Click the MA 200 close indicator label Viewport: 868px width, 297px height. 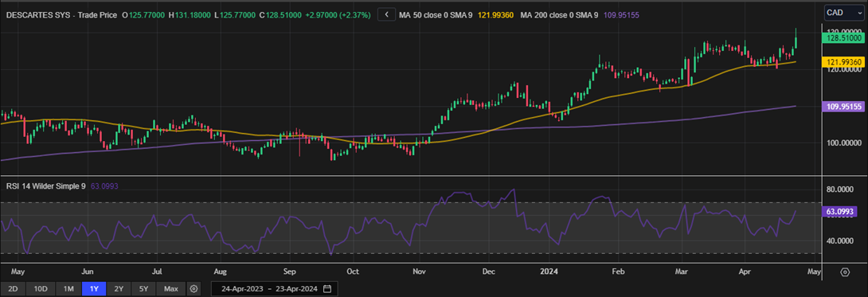point(559,15)
